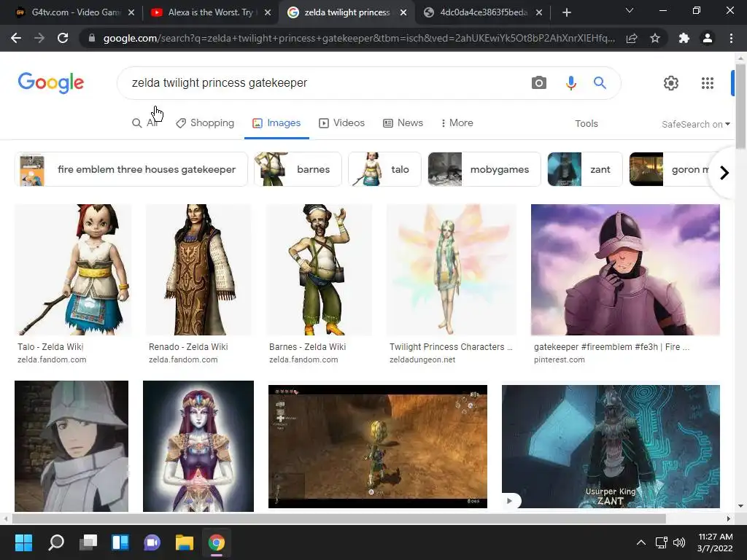Open zeldadungeon.net source link
Viewport: 747px width, 560px height.
click(x=422, y=359)
